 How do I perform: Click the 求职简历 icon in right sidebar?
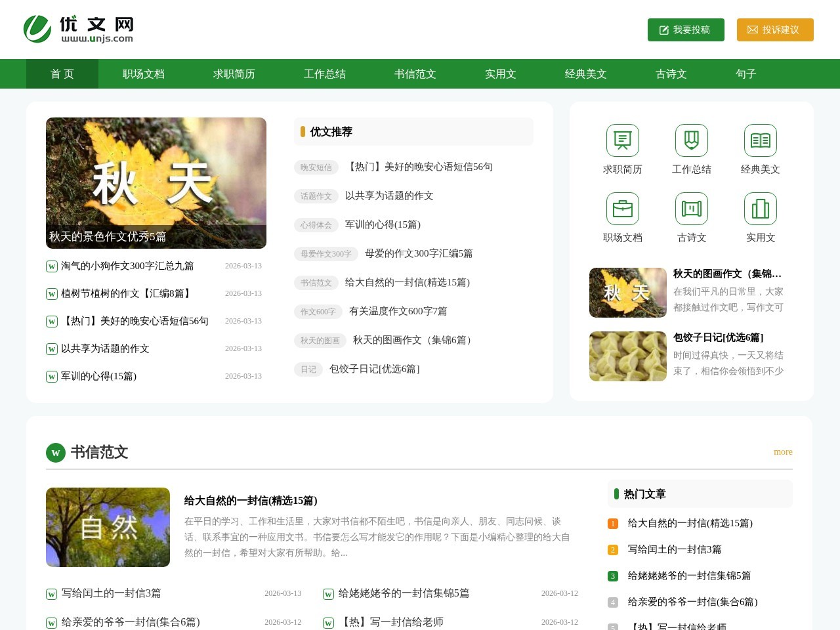[621, 140]
